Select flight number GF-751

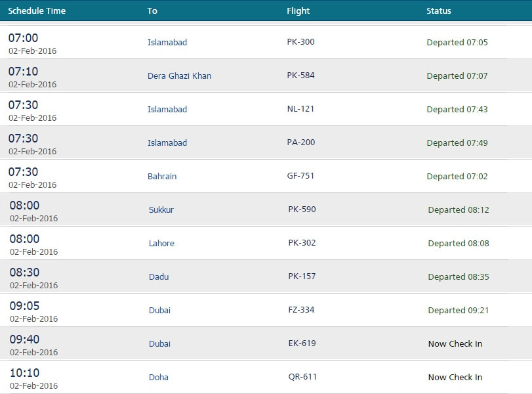point(300,175)
